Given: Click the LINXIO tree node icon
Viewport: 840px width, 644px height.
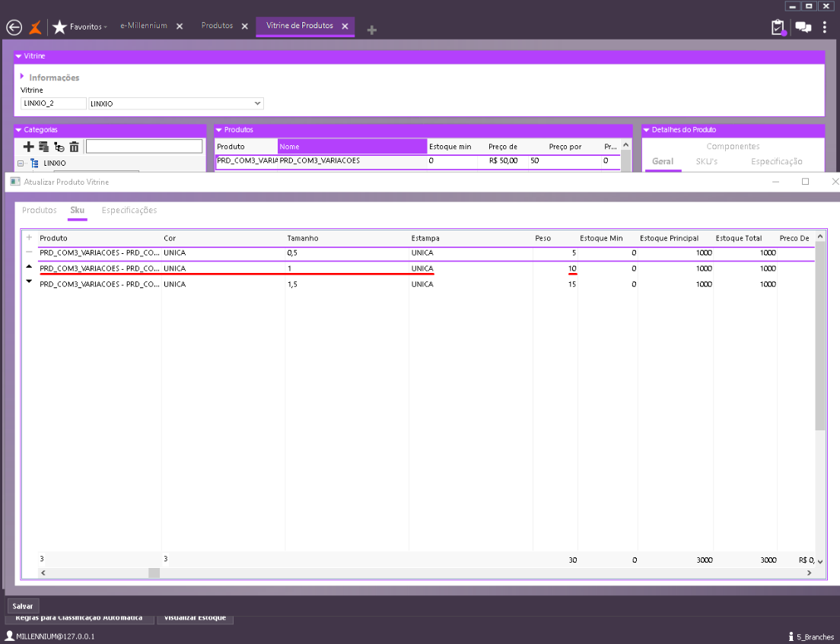Looking at the screenshot, I should pyautogui.click(x=34, y=163).
